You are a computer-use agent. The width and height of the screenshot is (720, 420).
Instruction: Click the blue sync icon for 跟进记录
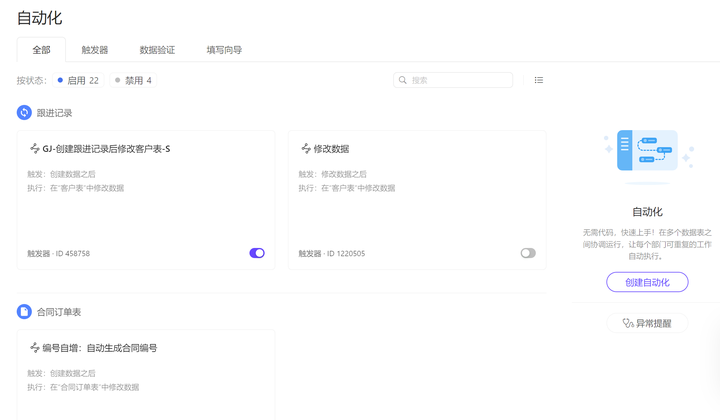(24, 112)
